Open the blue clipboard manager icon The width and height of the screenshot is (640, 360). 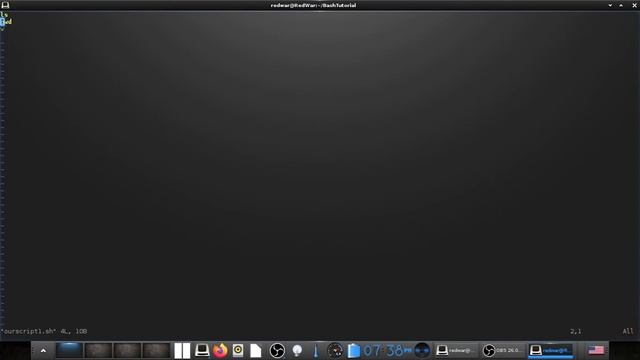pos(354,351)
